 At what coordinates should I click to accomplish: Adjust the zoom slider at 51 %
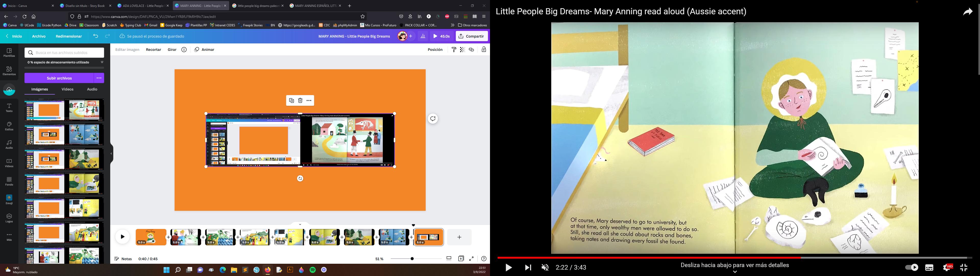tap(412, 259)
